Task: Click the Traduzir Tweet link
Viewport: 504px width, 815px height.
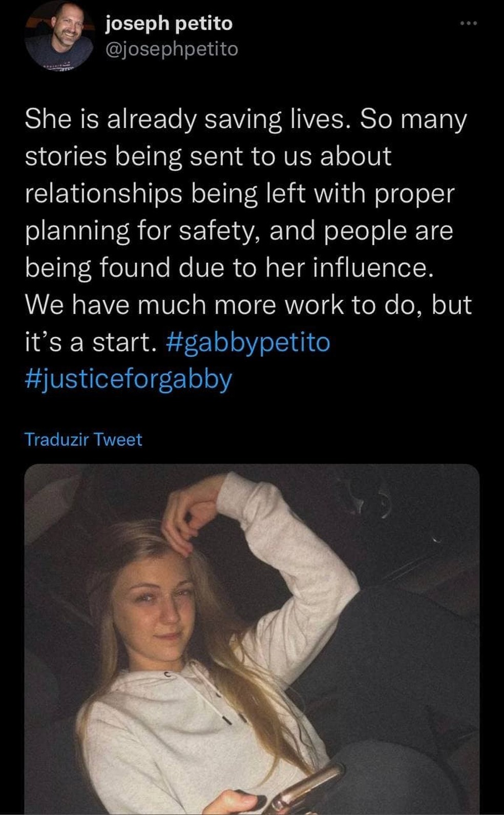Action: 83,440
